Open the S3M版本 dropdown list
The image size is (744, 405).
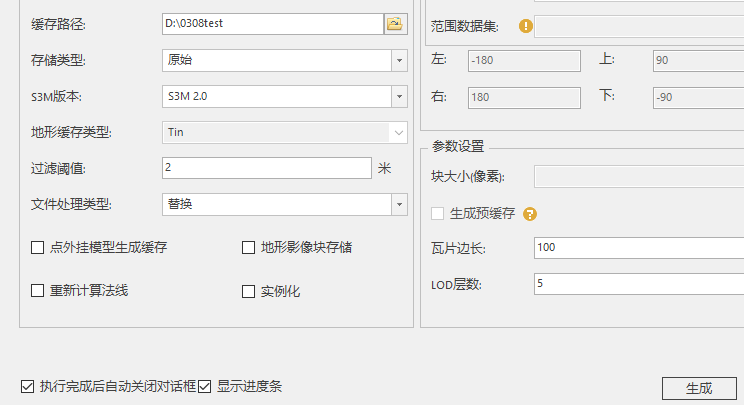(399, 96)
